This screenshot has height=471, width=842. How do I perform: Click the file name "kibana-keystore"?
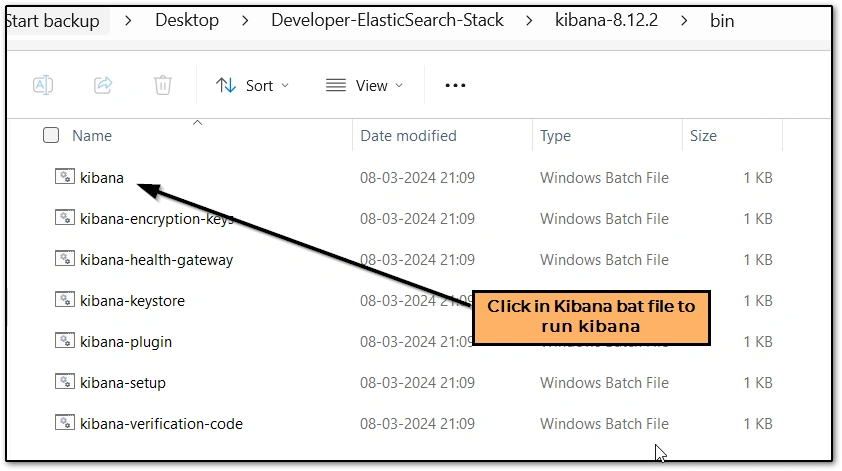coord(132,301)
